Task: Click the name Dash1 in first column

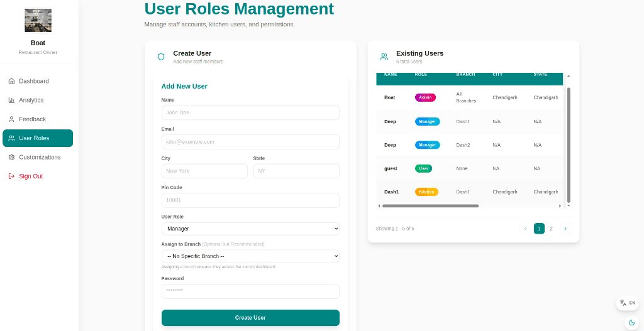Action: [391, 192]
